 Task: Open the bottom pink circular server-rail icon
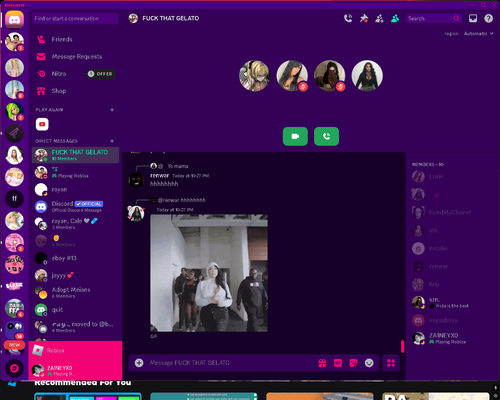coord(14,368)
